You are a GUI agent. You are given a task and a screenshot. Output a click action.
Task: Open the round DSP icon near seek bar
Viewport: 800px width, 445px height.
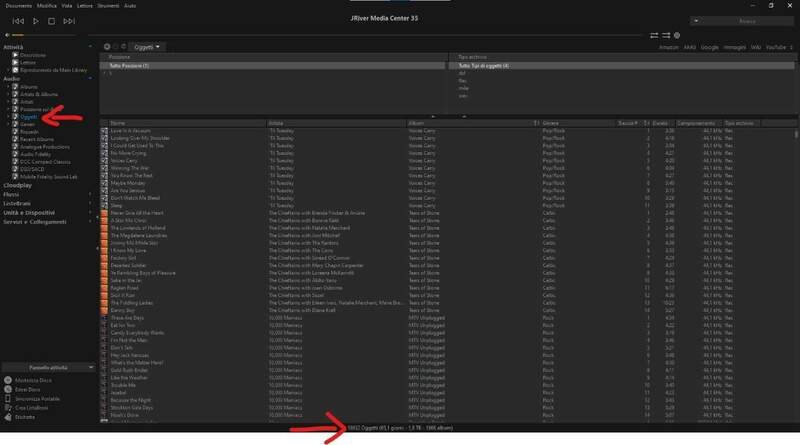click(x=677, y=35)
